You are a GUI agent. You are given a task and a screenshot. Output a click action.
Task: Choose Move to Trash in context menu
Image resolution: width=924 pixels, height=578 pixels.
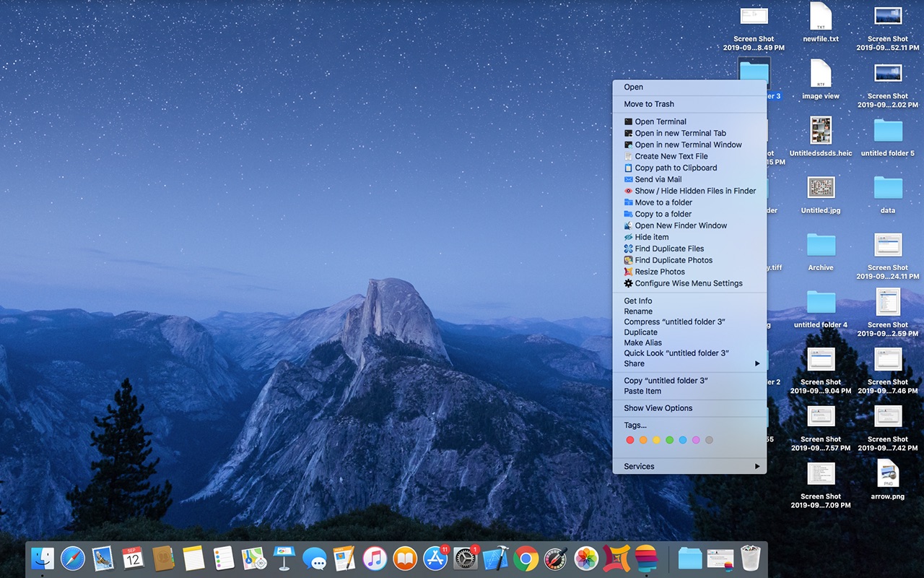point(649,104)
